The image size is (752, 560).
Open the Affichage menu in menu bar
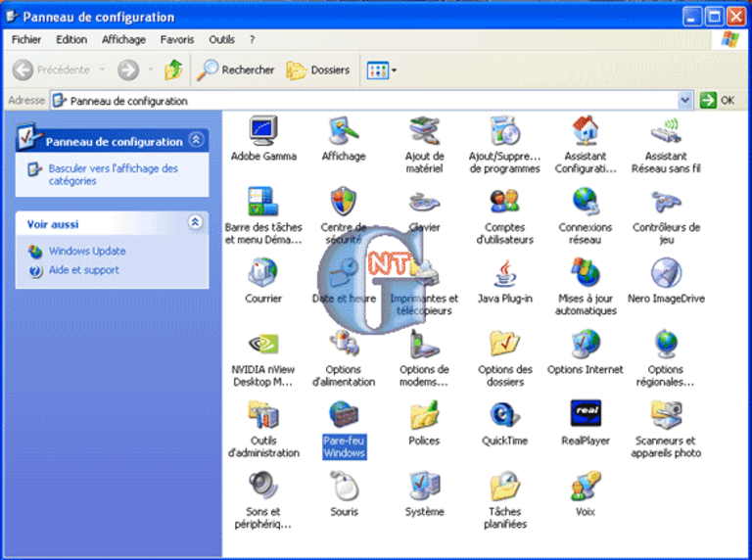pyautogui.click(x=123, y=39)
